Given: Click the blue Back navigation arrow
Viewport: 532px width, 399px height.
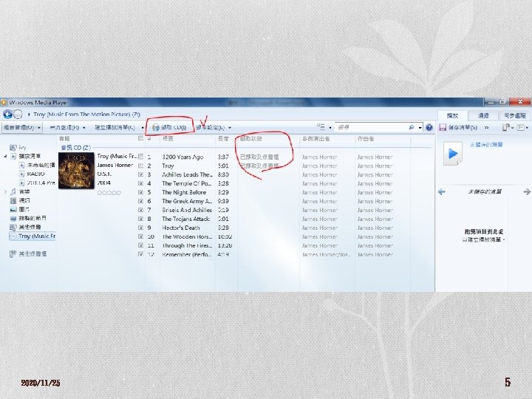Looking at the screenshot, I should pyautogui.click(x=7, y=115).
